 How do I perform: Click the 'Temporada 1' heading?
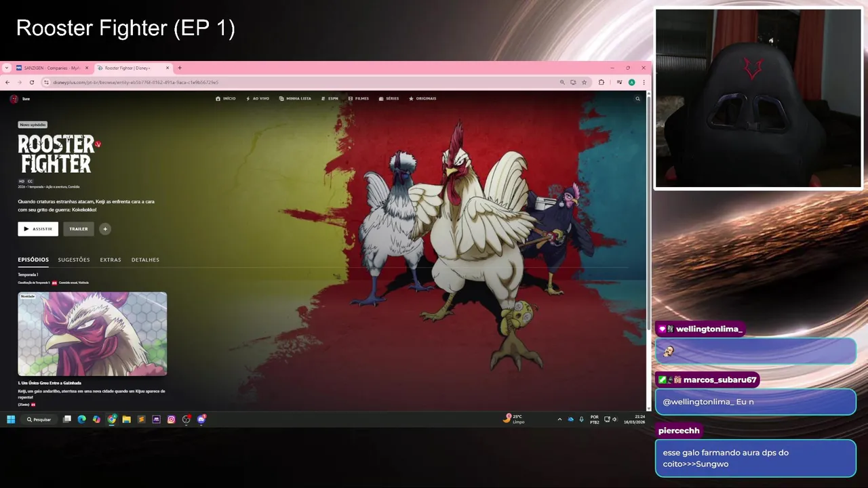[28, 274]
